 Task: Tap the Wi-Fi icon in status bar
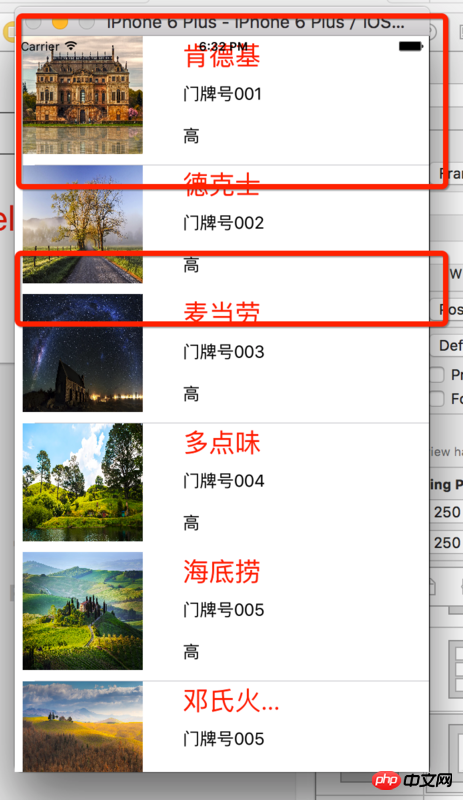click(70, 46)
